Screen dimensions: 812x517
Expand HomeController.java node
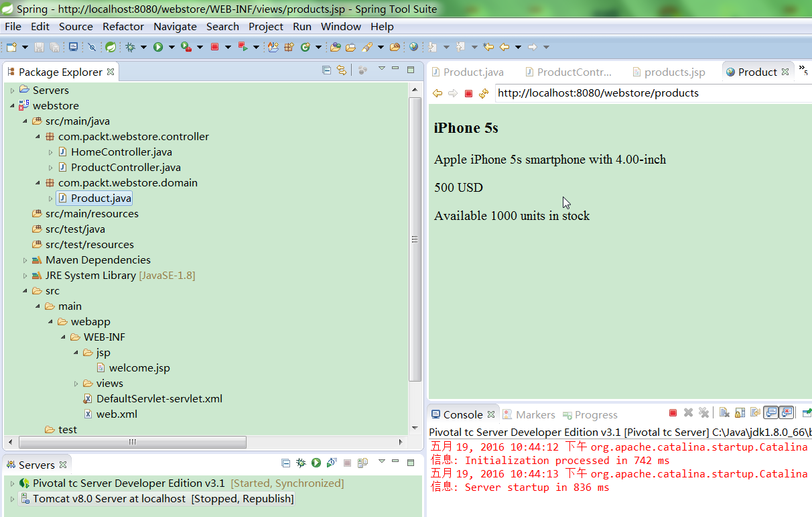50,152
